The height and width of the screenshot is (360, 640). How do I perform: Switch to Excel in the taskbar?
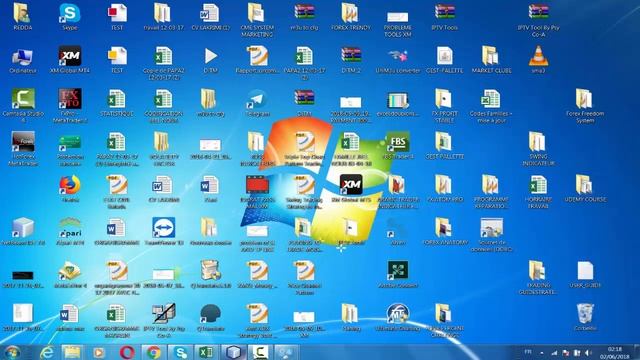[x=207, y=352]
